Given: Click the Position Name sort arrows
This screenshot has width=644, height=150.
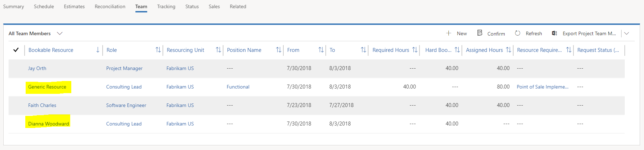Looking at the screenshot, I should pyautogui.click(x=278, y=50).
